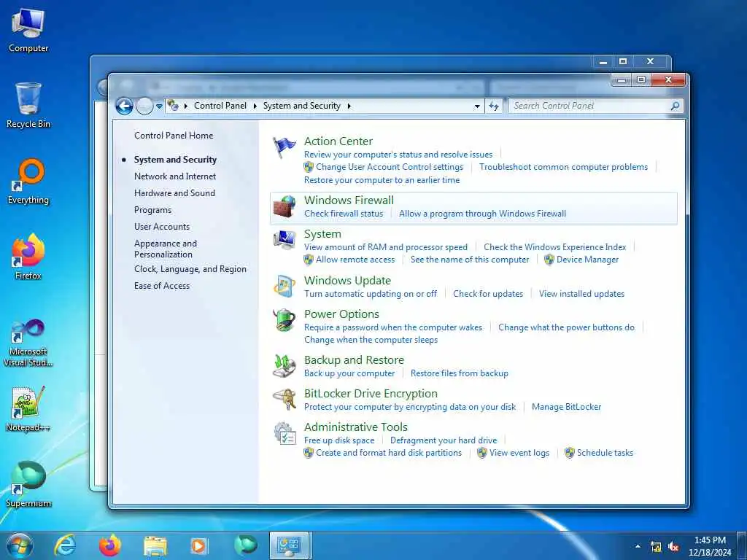The image size is (747, 560).
Task: Click Allow remote access link
Action: [355, 260]
